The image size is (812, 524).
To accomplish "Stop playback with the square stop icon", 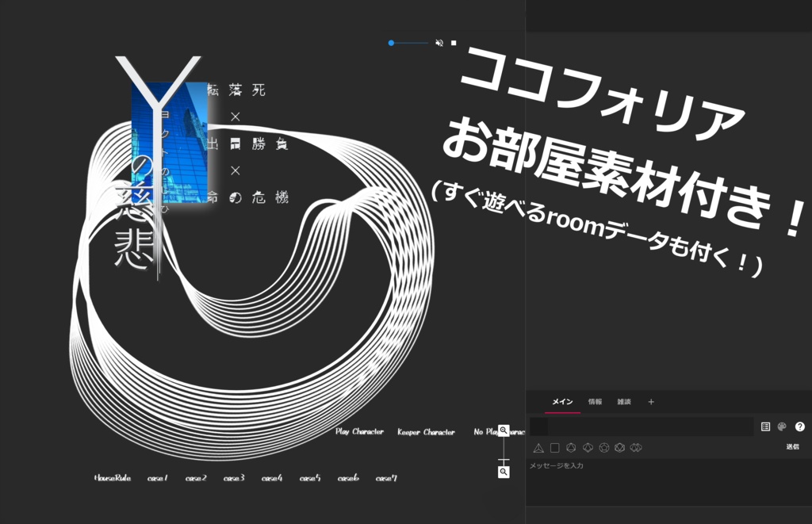I will click(x=454, y=43).
